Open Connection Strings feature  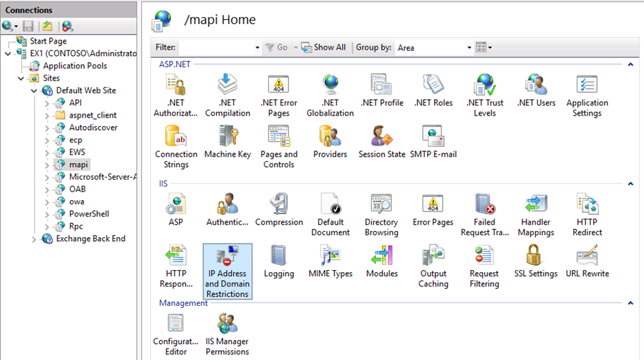(176, 147)
